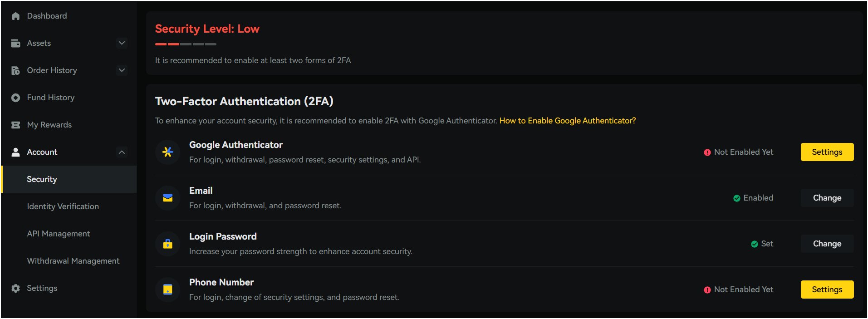Screen dimensions: 868x319
Task: Click the Google Authenticator asterisk icon
Action: coord(167,152)
